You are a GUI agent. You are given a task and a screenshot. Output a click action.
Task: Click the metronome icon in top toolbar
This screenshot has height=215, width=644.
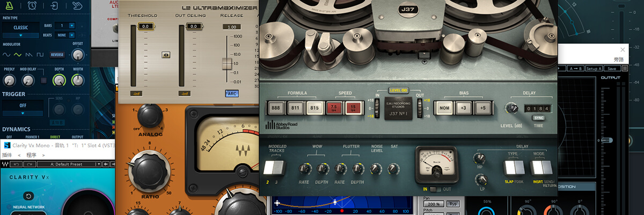point(8,5)
